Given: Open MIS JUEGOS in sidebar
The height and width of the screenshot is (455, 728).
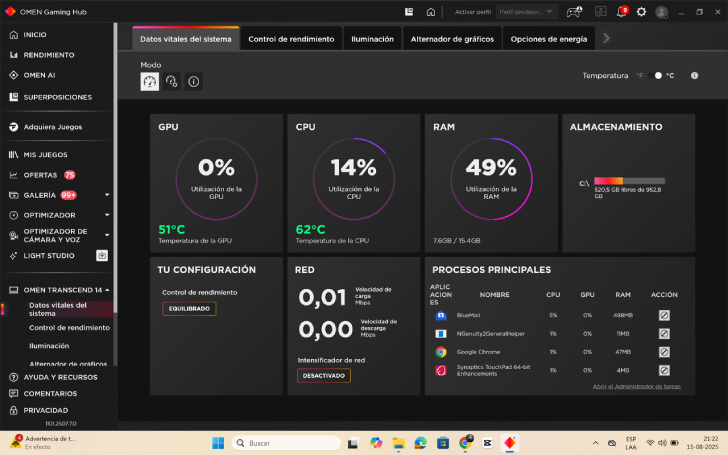Looking at the screenshot, I should (x=46, y=155).
